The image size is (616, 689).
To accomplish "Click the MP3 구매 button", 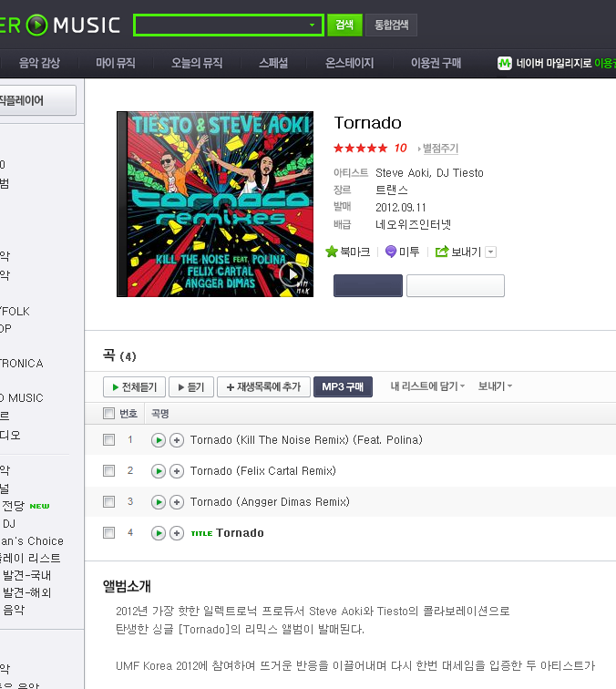I will tap(343, 387).
